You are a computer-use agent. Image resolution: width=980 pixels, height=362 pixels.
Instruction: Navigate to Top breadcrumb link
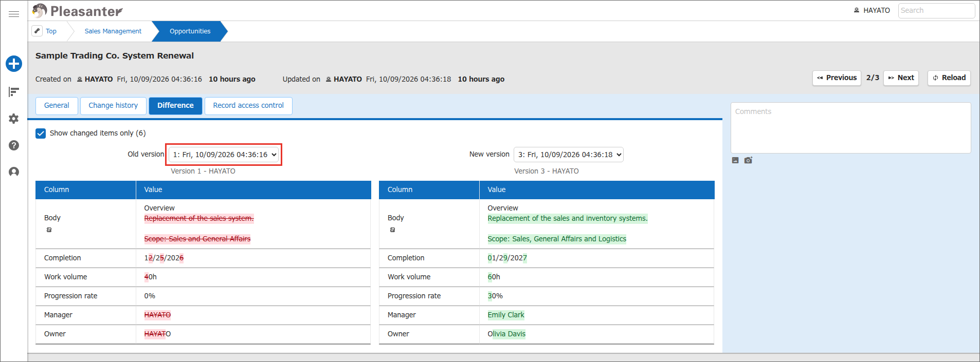point(51,31)
